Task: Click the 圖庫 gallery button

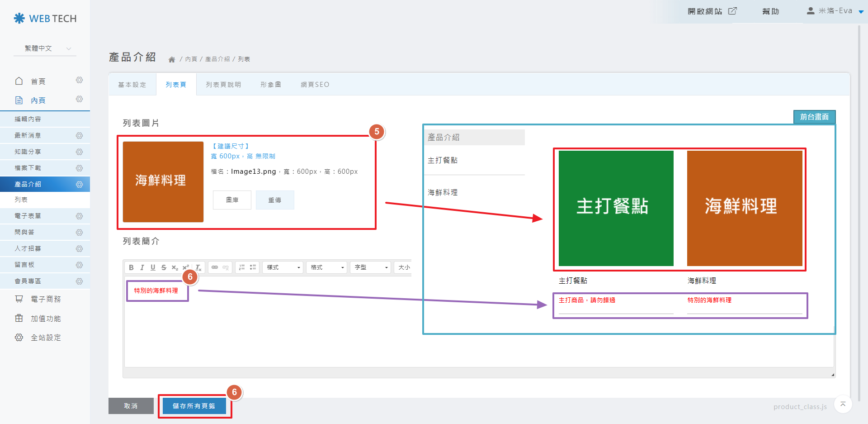Action: click(x=232, y=200)
